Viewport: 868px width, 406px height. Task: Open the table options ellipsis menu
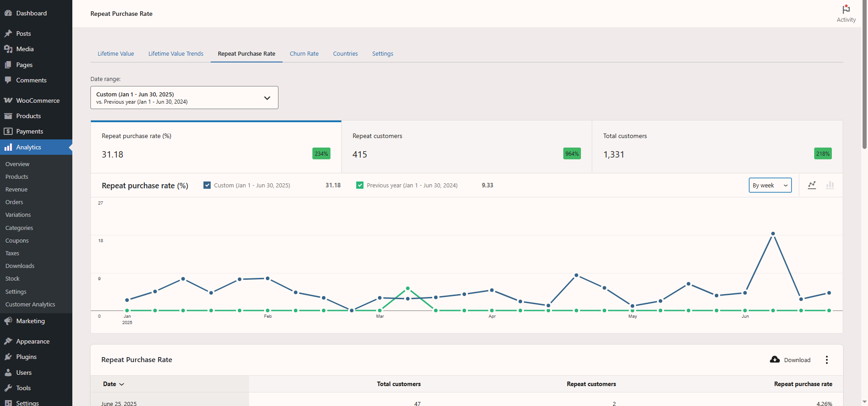[x=827, y=360]
